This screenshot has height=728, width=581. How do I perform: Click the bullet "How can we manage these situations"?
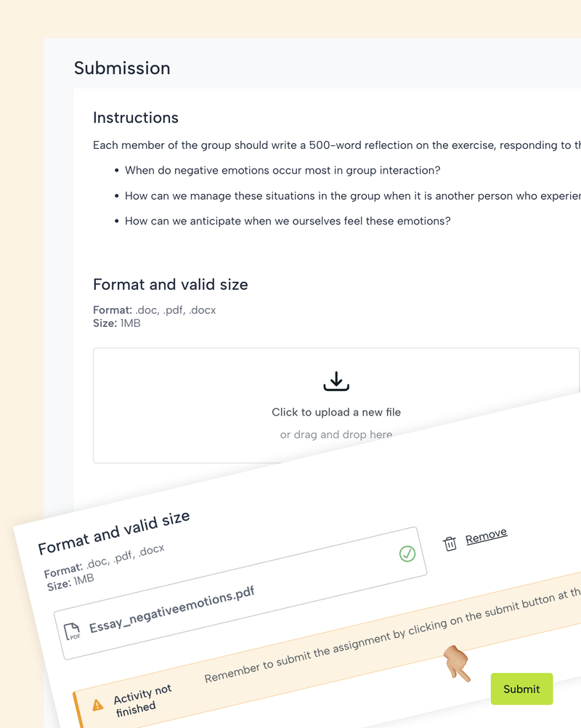[x=352, y=195]
